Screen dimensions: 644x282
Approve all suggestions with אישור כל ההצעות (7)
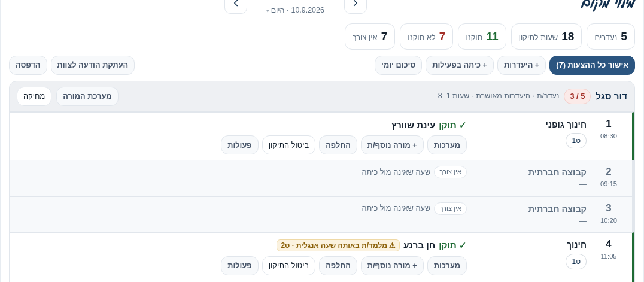[x=592, y=65]
